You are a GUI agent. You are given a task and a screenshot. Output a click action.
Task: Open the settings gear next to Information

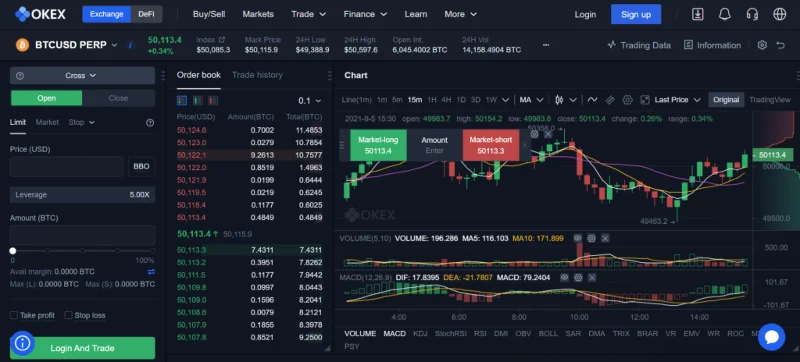[x=762, y=45]
